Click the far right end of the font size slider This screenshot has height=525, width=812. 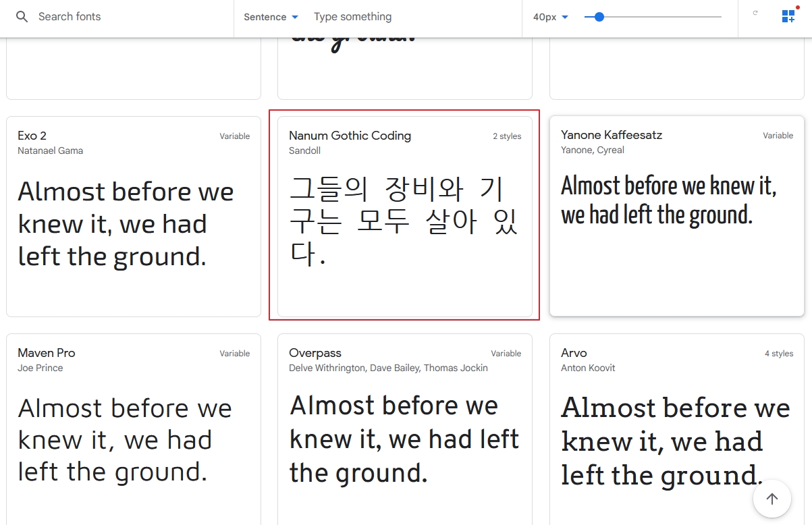(x=721, y=17)
